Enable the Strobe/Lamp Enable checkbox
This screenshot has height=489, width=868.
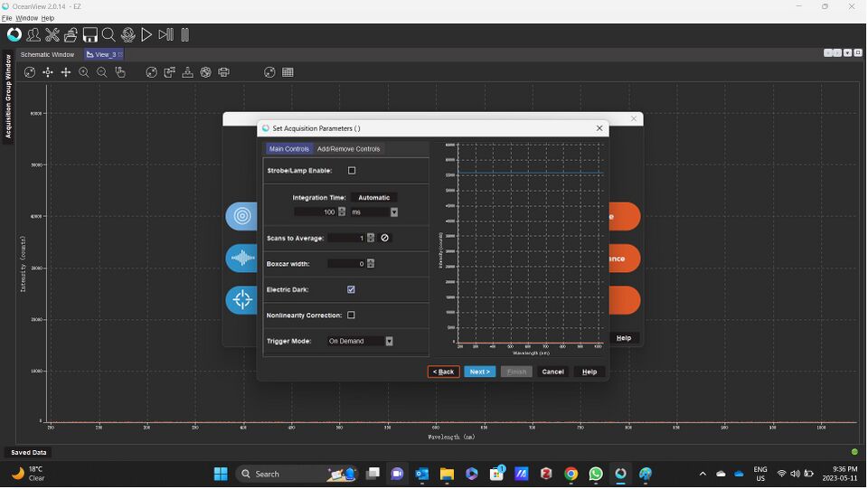tap(352, 170)
